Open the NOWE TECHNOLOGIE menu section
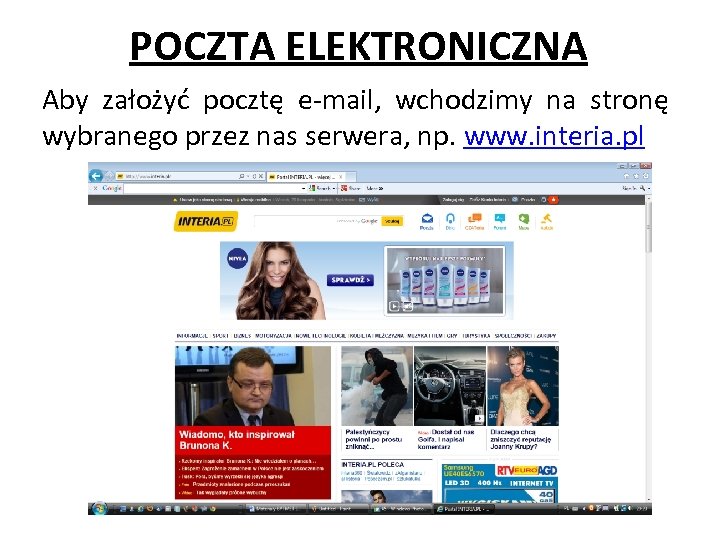Viewport: 720px width, 540px height. pyautogui.click(x=321, y=336)
